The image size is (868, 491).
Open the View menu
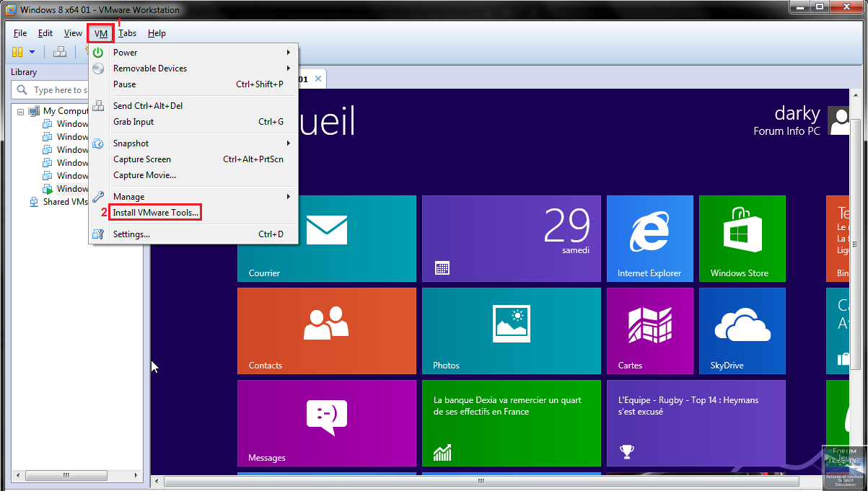coord(73,33)
